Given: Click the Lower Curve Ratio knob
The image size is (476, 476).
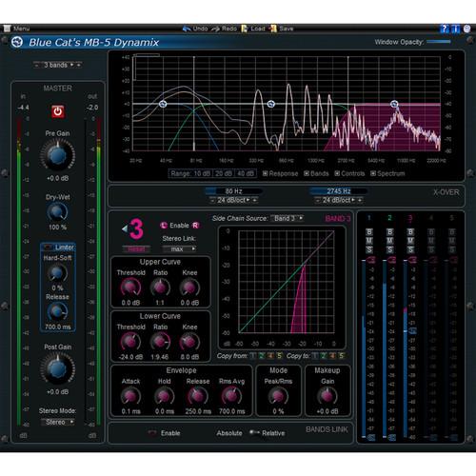Looking at the screenshot, I should point(160,342).
